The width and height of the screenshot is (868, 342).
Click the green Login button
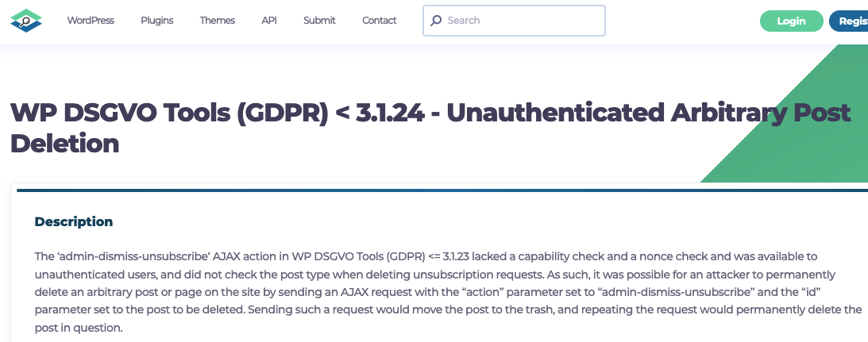point(792,21)
